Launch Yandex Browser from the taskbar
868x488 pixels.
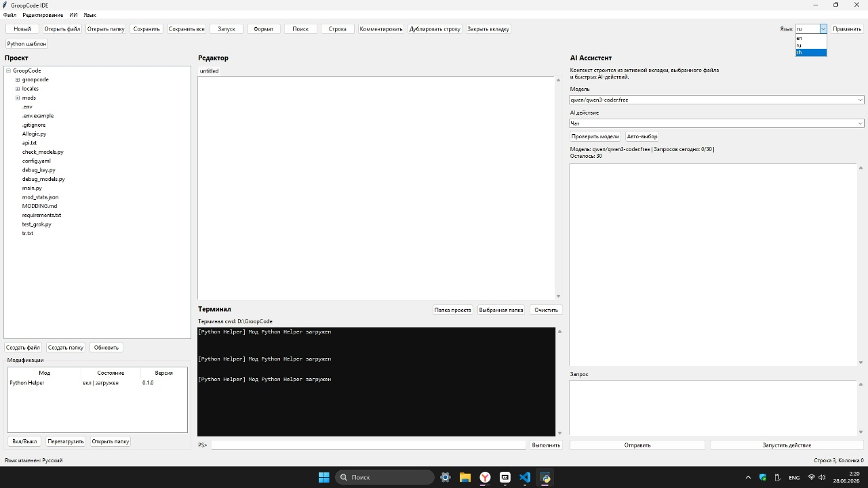pos(486,477)
